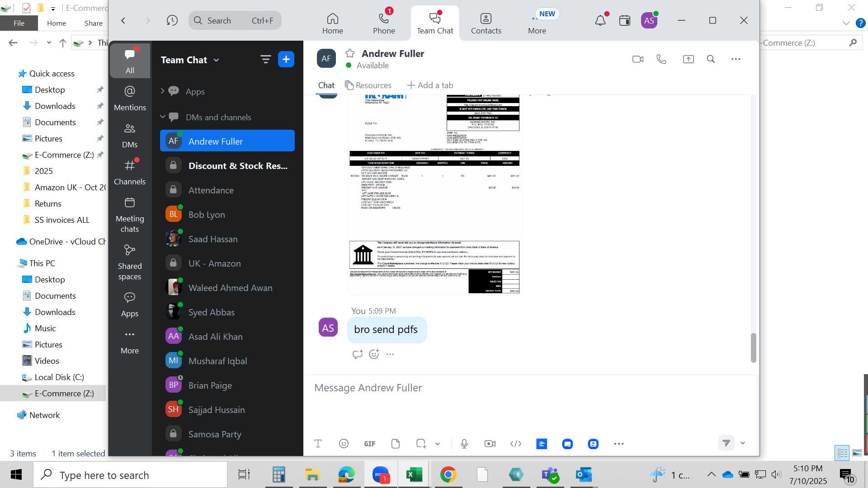
Task: Open Returns folder in File Explorer
Action: pyautogui.click(x=48, y=204)
